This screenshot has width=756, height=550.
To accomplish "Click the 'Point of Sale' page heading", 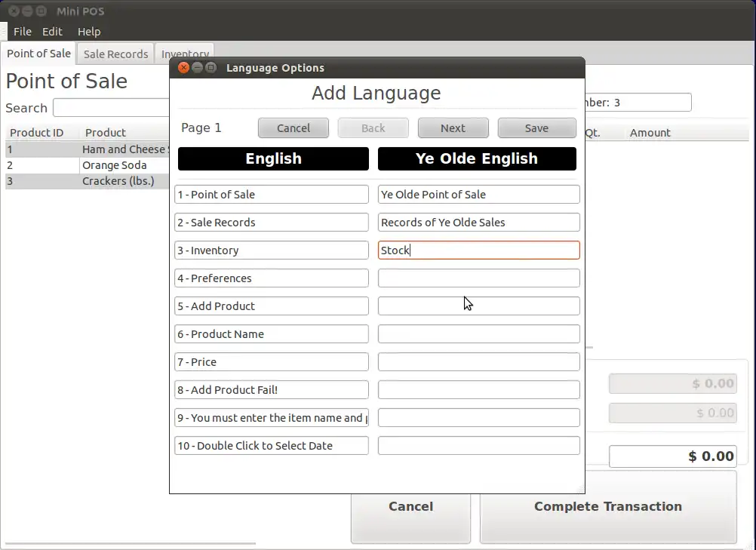I will click(x=66, y=81).
